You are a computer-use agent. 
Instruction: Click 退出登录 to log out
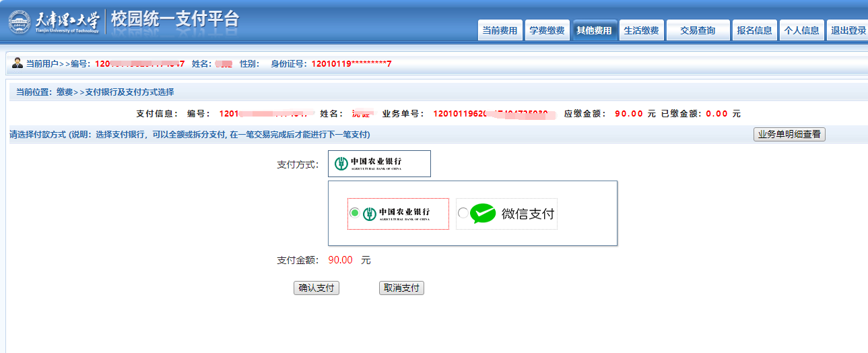tap(848, 30)
